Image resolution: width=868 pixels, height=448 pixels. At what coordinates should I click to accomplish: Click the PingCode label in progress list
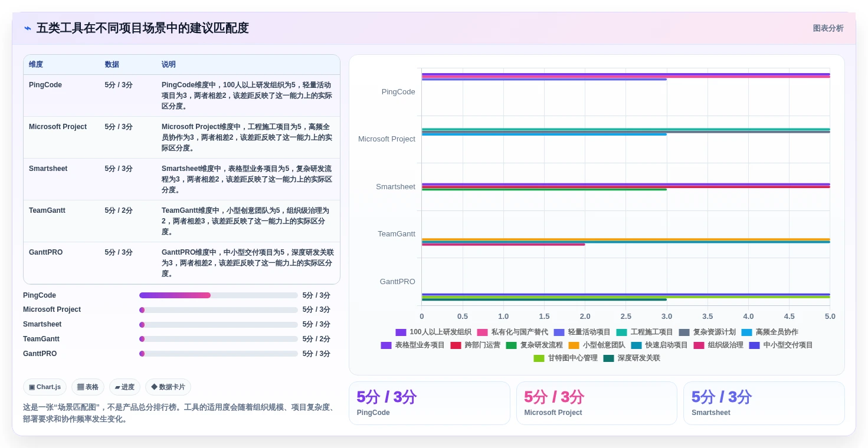click(40, 295)
